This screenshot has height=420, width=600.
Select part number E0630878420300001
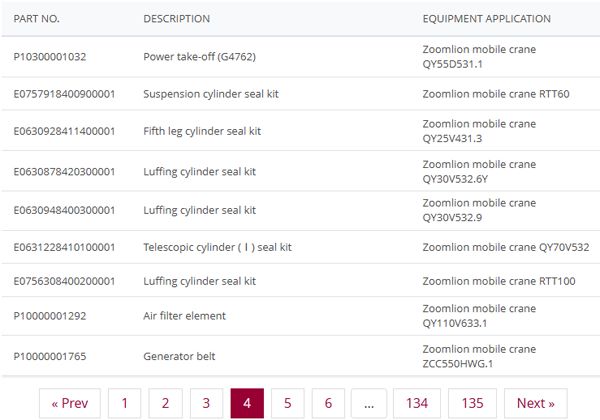click(64, 171)
